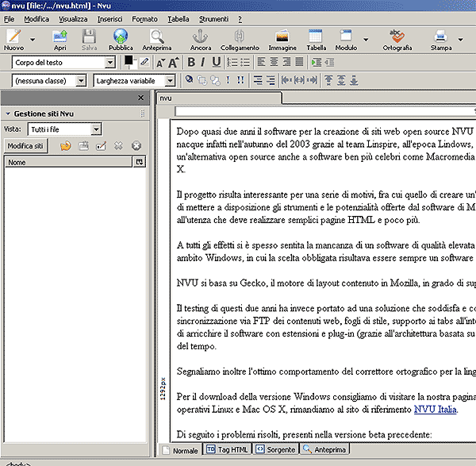Open the Tabella menu in the menu bar

click(x=178, y=19)
